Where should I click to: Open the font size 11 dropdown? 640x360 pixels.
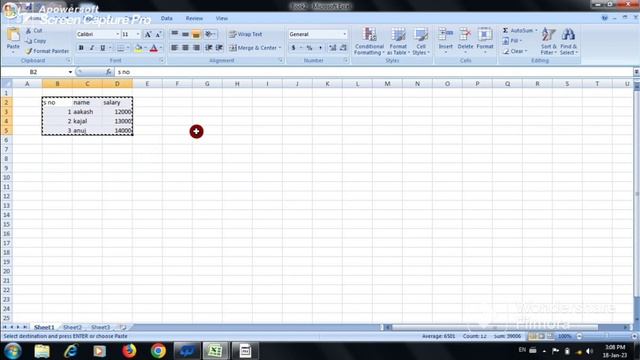(x=138, y=34)
